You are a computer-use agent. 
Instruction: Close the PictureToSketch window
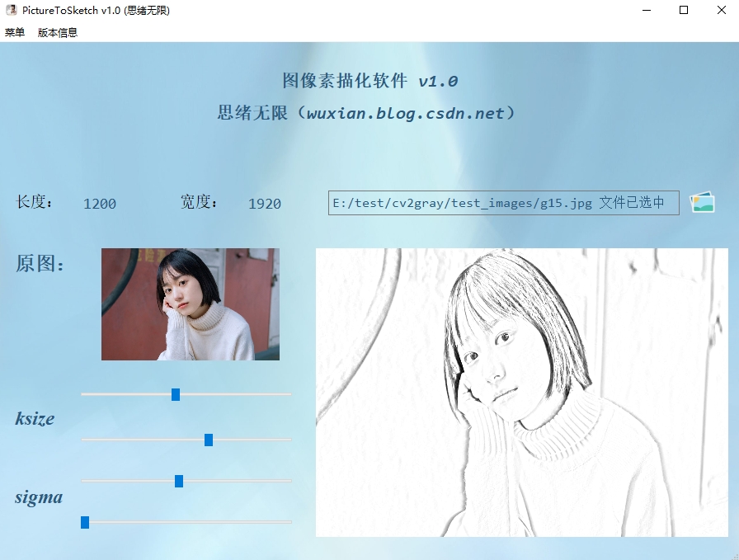(721, 10)
